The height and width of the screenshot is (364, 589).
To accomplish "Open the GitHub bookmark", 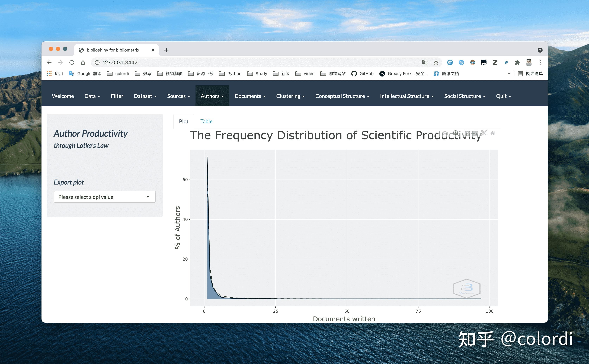I will tap(363, 74).
